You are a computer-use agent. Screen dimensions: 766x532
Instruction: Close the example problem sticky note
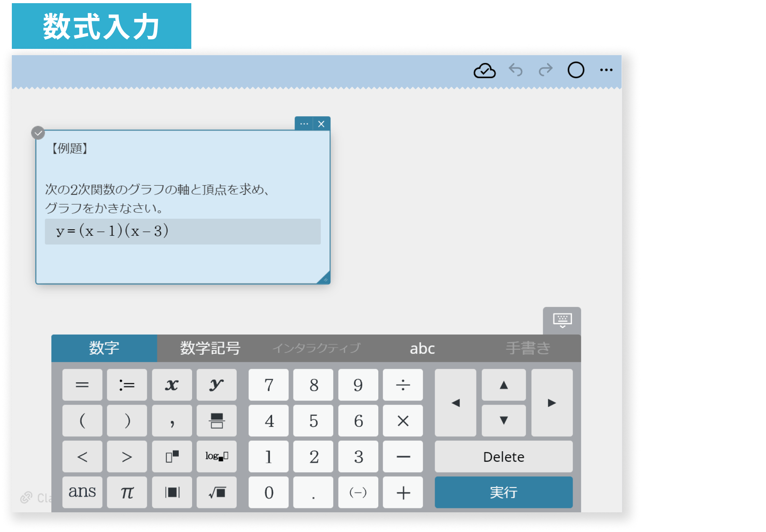[321, 124]
